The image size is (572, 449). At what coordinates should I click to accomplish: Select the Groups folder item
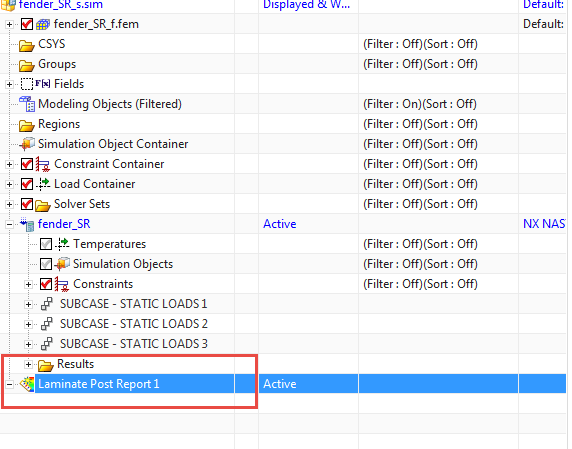[x=57, y=64]
